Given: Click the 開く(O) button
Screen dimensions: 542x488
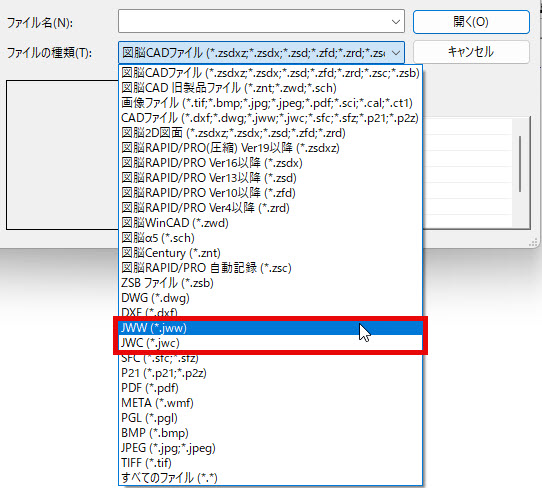Looking at the screenshot, I should (471, 22).
